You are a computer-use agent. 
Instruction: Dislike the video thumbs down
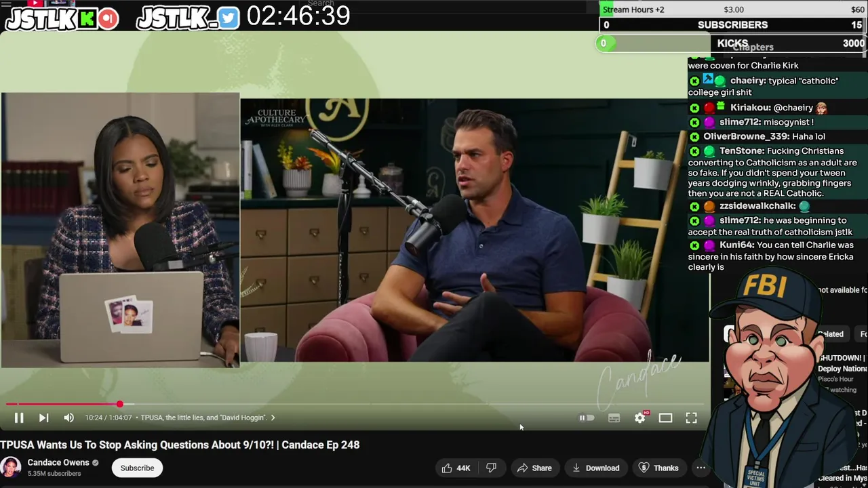[x=492, y=468]
